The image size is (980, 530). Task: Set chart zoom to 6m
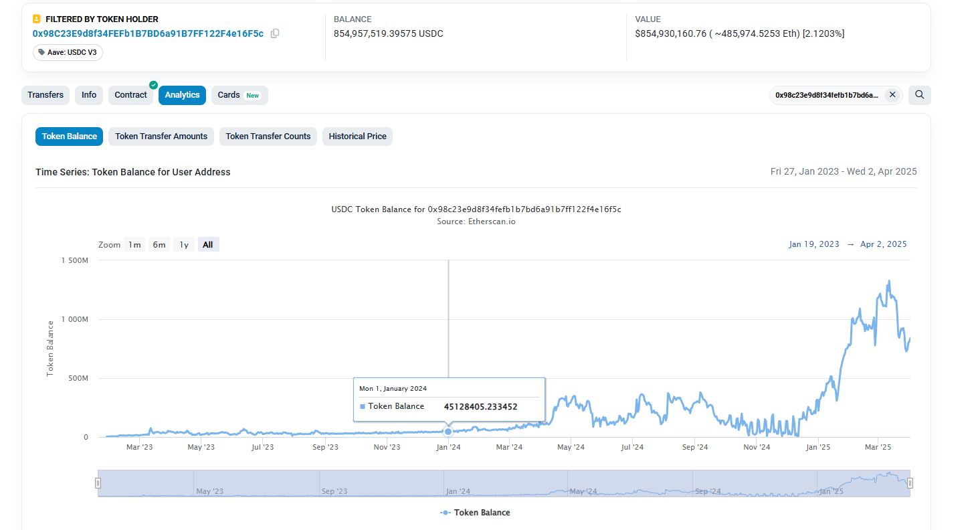(x=159, y=245)
